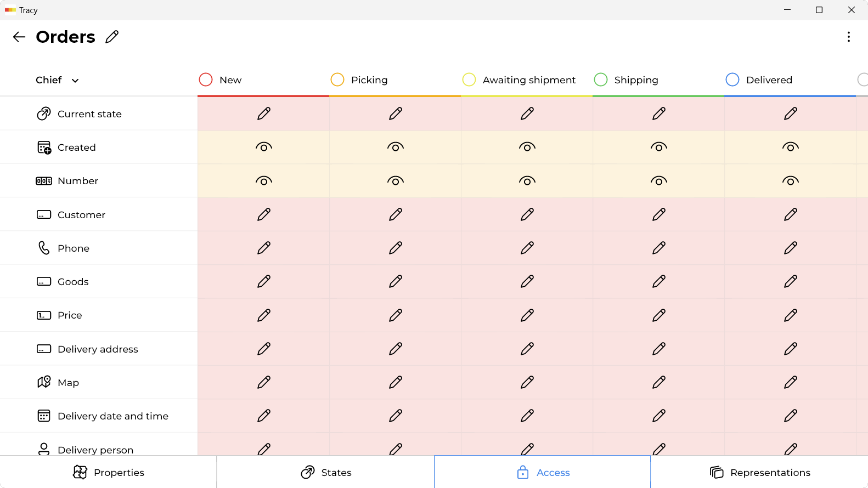This screenshot has width=868, height=488.
Task: Select the Awaiting shipment state header
Action: (x=519, y=80)
